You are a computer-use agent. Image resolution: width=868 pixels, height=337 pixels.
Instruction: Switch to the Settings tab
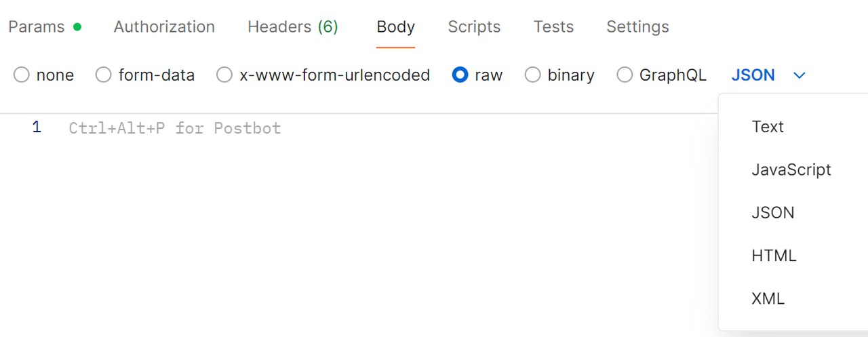pos(637,27)
